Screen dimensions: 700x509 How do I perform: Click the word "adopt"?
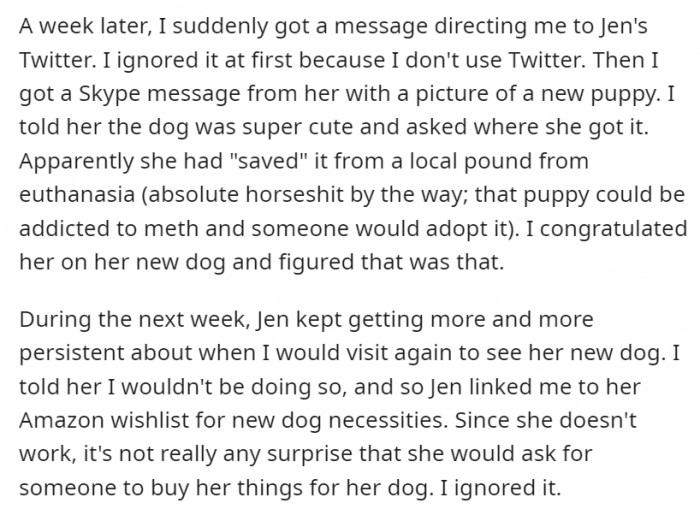coord(451,229)
